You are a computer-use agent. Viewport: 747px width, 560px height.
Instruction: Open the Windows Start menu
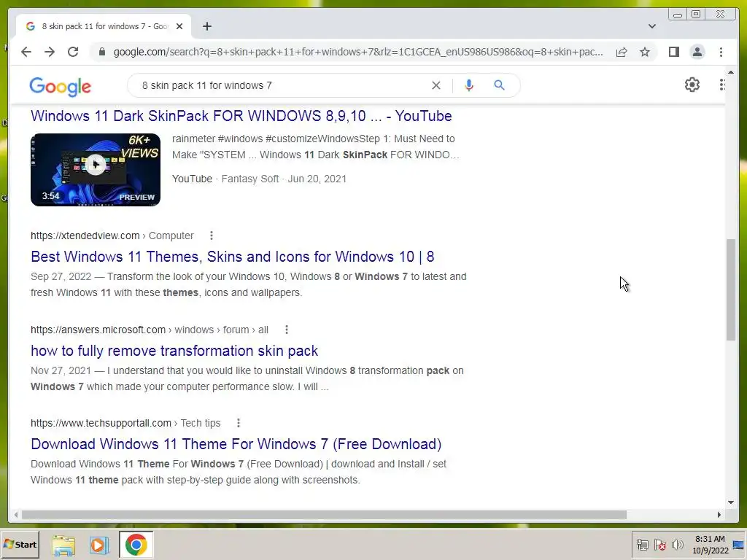tap(20, 544)
